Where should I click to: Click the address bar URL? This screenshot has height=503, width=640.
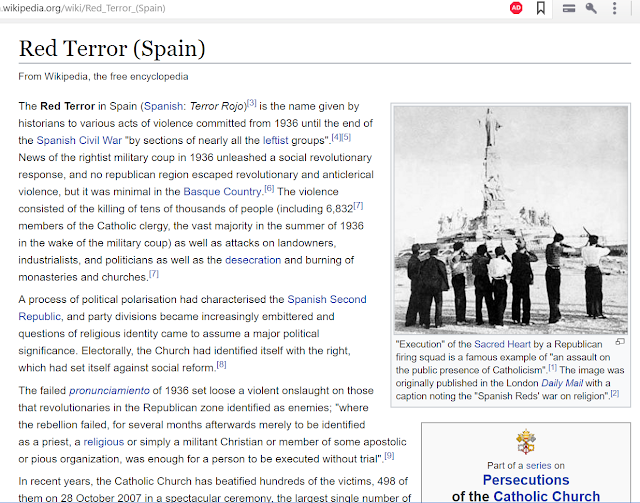[82, 8]
